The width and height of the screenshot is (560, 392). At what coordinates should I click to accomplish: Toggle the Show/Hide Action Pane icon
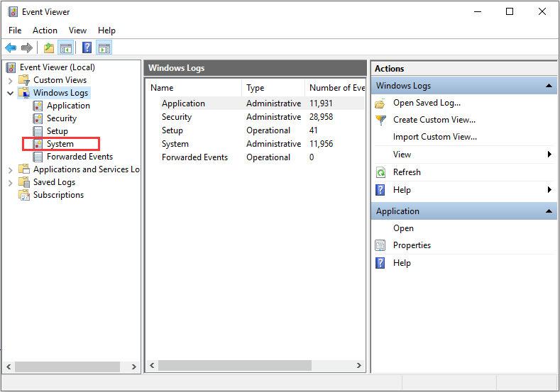click(x=104, y=48)
